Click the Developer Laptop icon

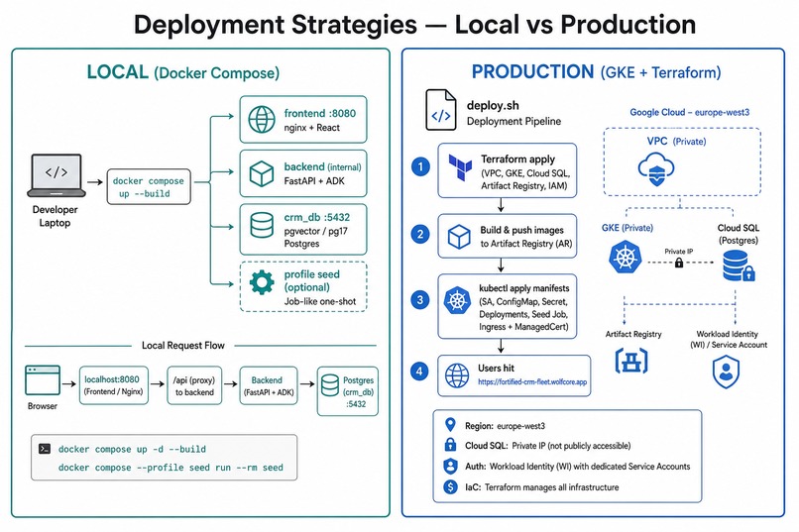[x=57, y=175]
